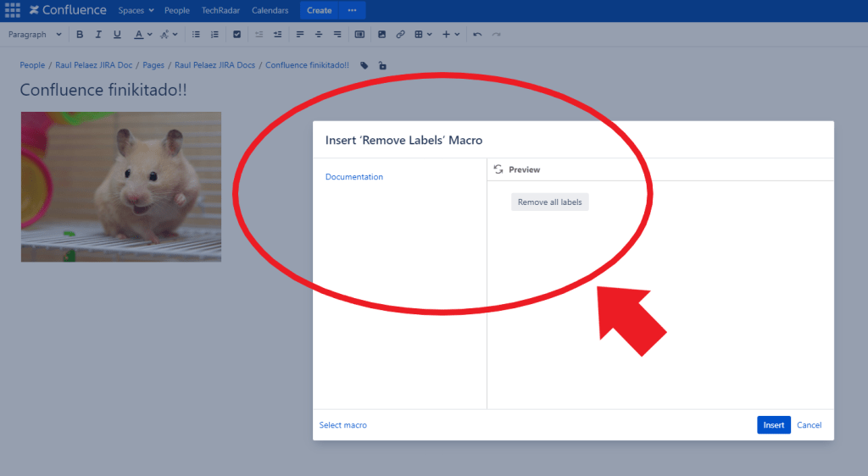The height and width of the screenshot is (476, 868).
Task: Click the insert image icon
Action: [x=381, y=35]
